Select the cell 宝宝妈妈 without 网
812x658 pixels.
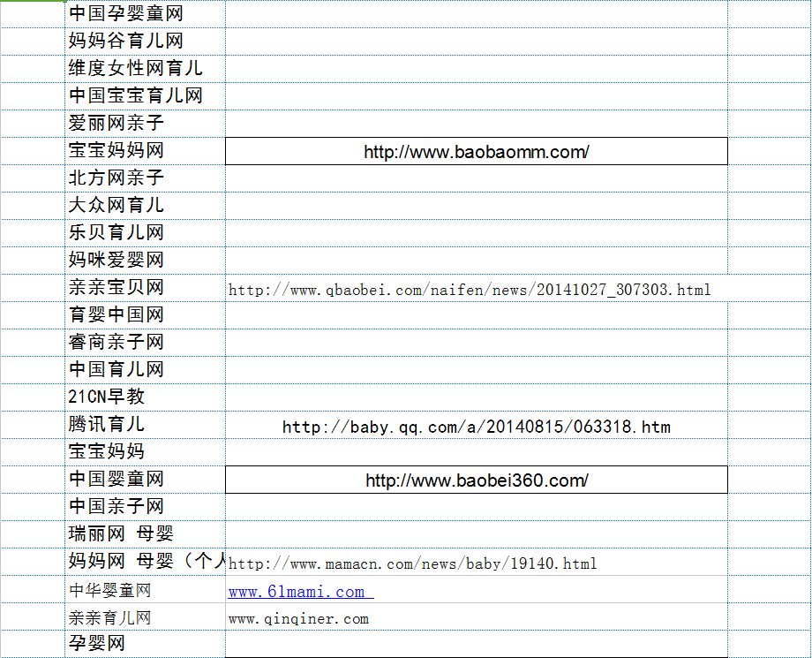[145, 452]
